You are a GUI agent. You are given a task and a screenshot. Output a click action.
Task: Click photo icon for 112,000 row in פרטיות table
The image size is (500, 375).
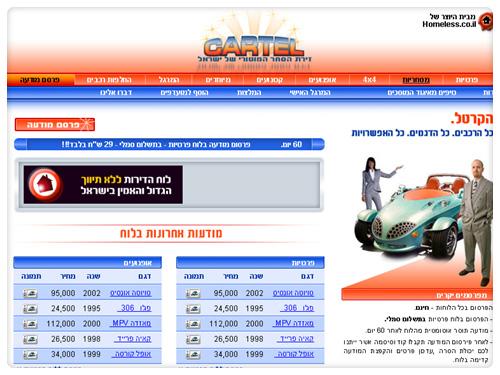pos(193,324)
